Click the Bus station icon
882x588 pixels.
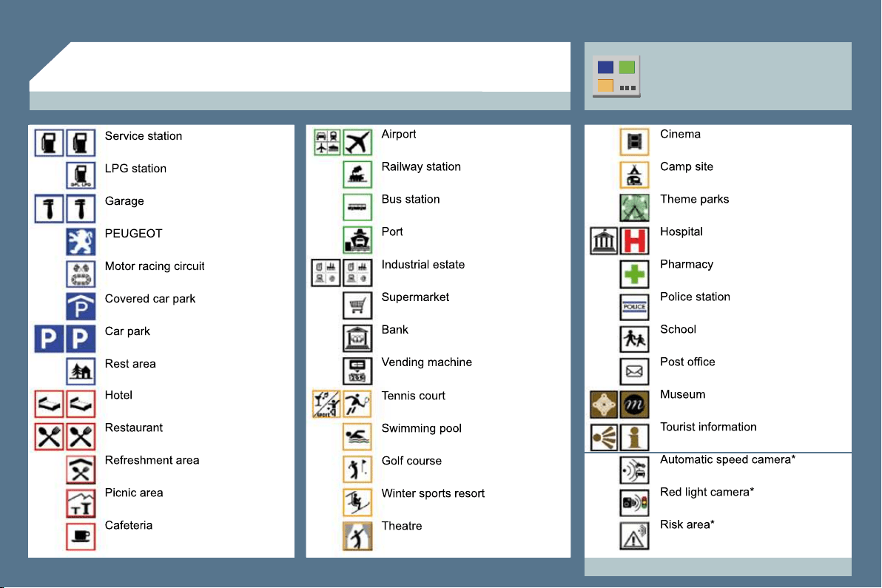coord(357,207)
